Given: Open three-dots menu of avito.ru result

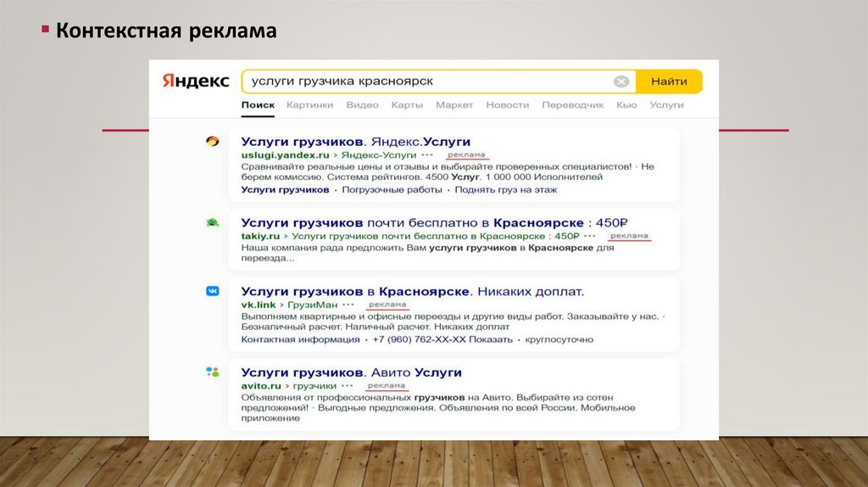Looking at the screenshot, I should [x=347, y=385].
